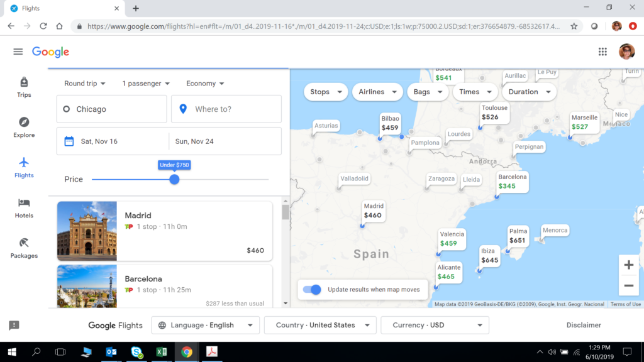Open the hamburger main menu
The width and height of the screenshot is (644, 362).
[x=18, y=52]
